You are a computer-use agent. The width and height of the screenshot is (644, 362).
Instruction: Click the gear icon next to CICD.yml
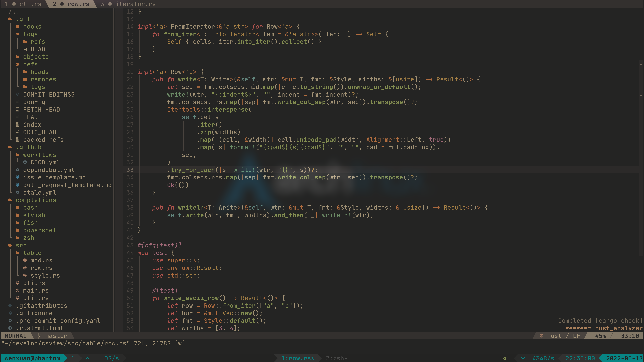pyautogui.click(x=25, y=162)
